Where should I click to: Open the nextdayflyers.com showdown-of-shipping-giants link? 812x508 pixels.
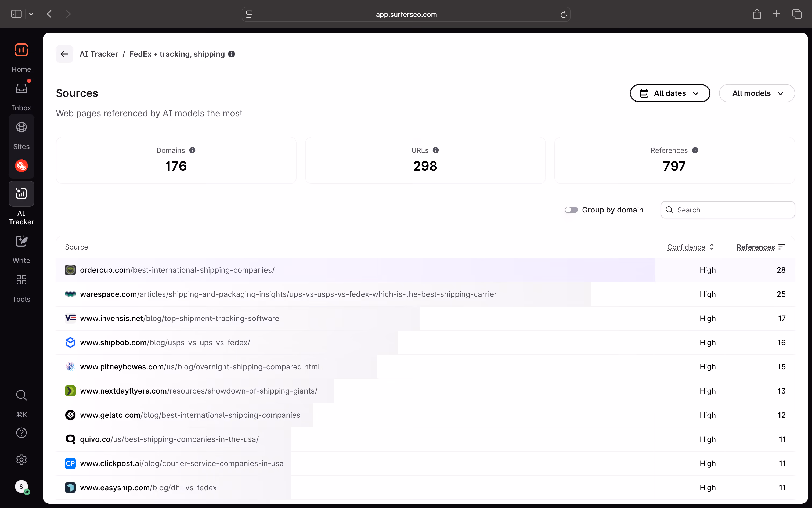point(199,391)
